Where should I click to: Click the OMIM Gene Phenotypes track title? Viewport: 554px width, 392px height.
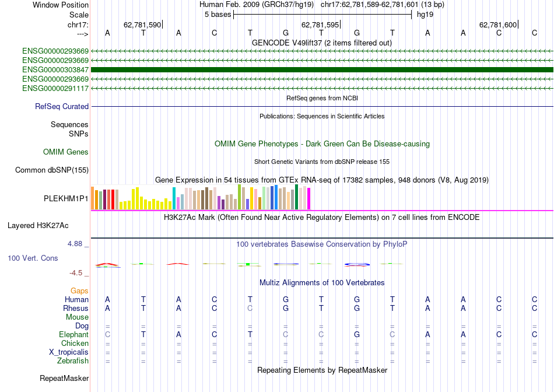point(322,144)
